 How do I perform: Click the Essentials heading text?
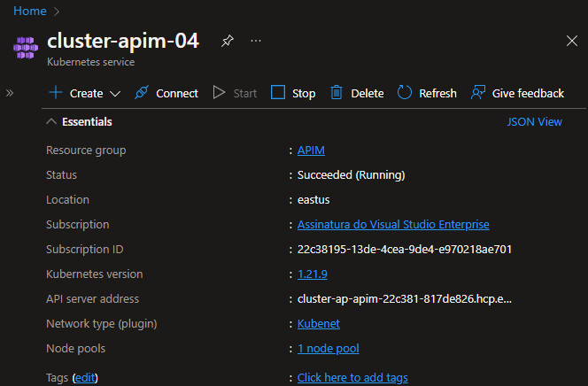click(x=87, y=122)
